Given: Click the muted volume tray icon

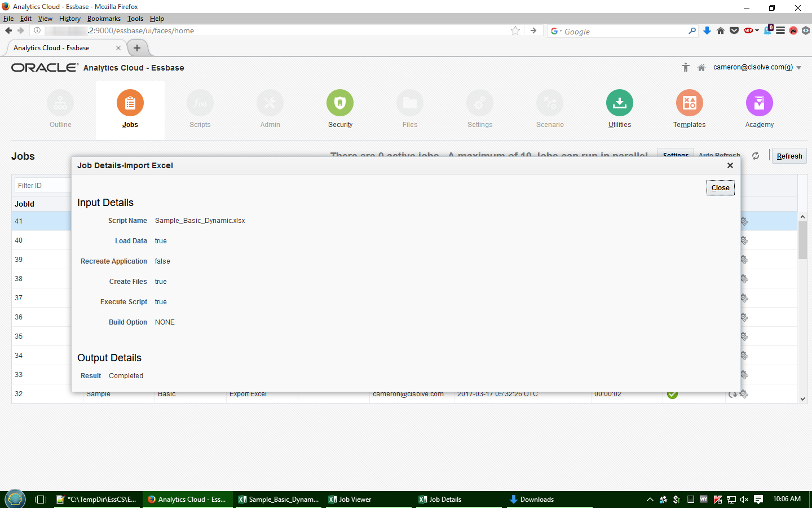Looking at the screenshot, I should (744, 500).
